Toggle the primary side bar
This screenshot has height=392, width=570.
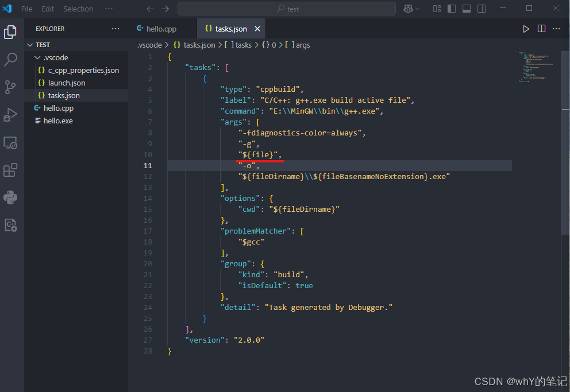[452, 9]
